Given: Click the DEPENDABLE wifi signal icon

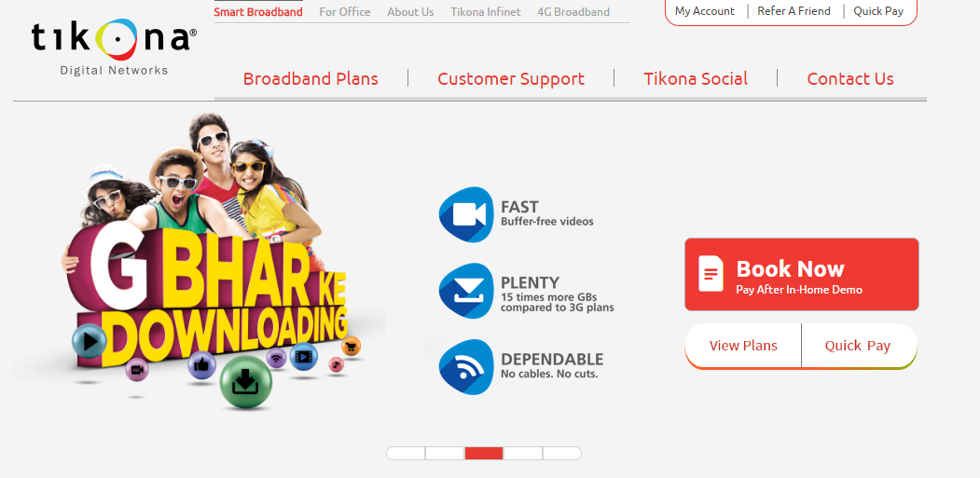Looking at the screenshot, I should click(x=466, y=367).
